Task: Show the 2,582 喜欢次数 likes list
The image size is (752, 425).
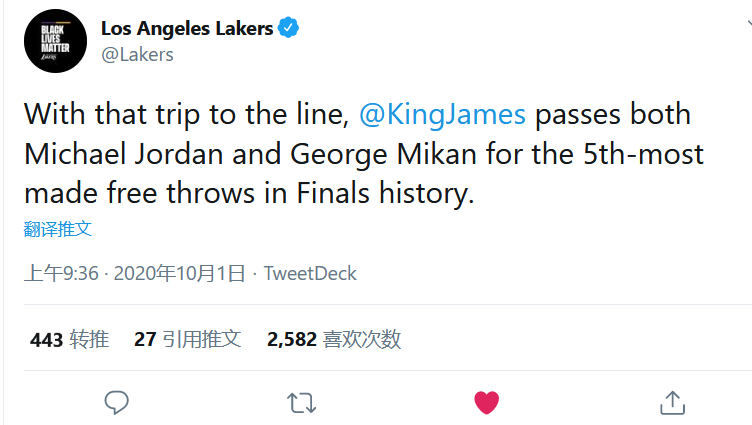Action: 334,339
